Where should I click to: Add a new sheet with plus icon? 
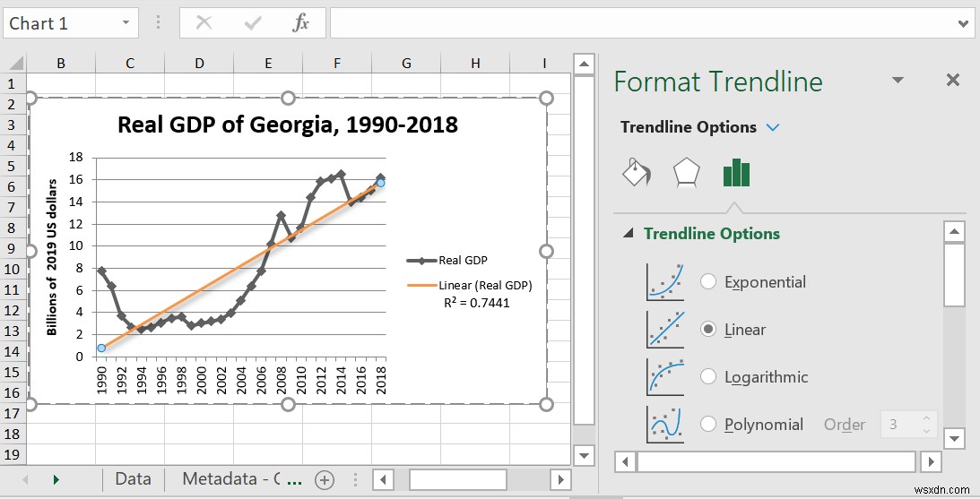click(x=325, y=479)
